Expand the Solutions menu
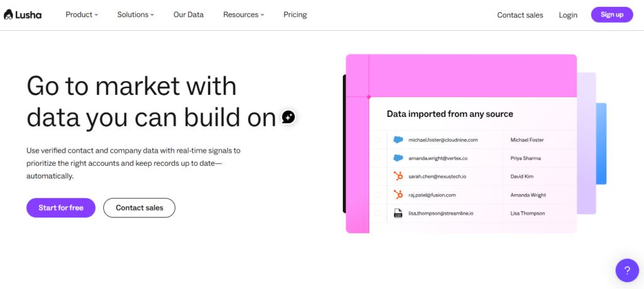 click(x=136, y=14)
